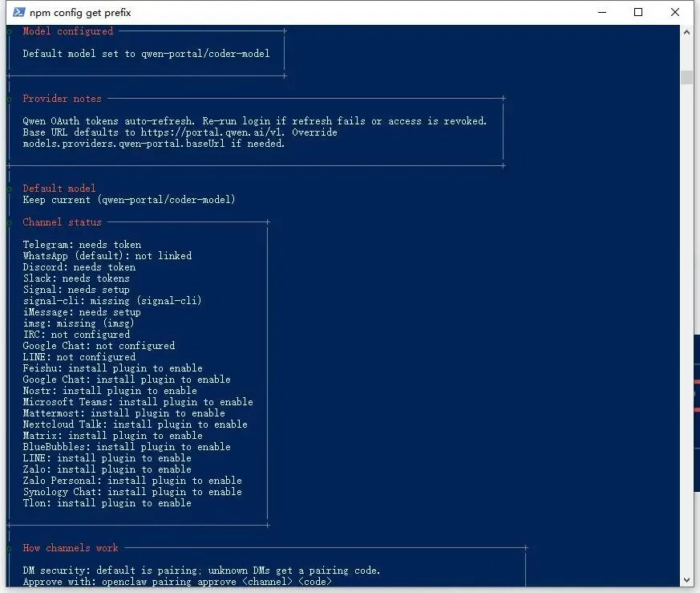This screenshot has width=700, height=593.
Task: Click 'Mattermost: install plugin to enable' line
Action: [123, 413]
